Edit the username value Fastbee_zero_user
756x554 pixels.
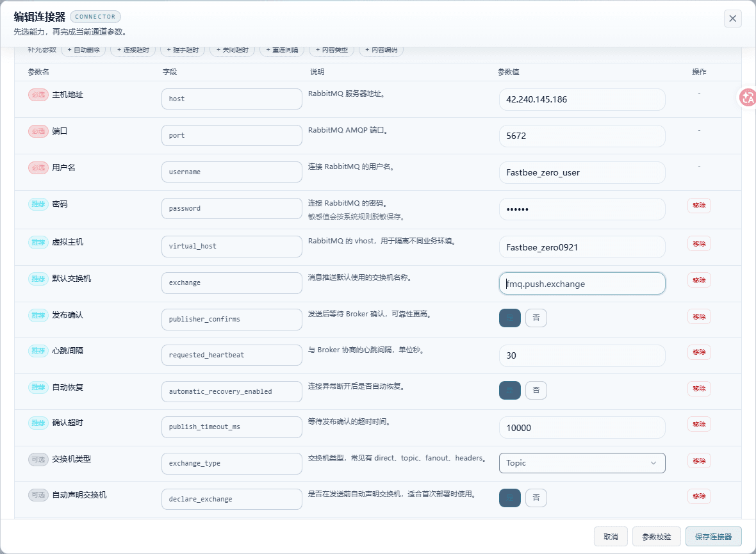[x=582, y=173]
